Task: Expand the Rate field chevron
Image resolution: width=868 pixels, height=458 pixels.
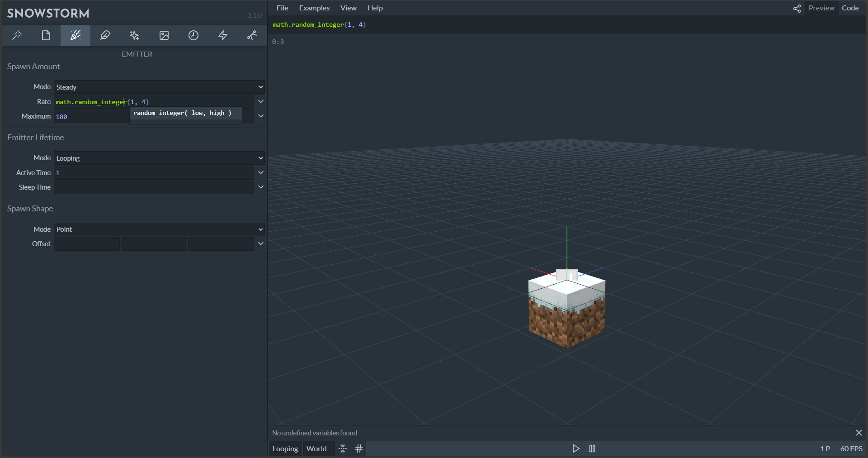Action: 261,101
